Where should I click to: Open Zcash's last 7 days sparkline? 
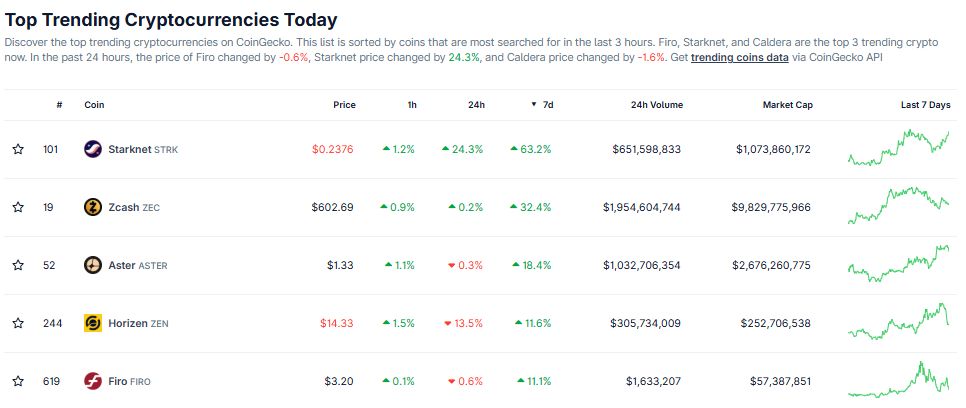point(898,206)
